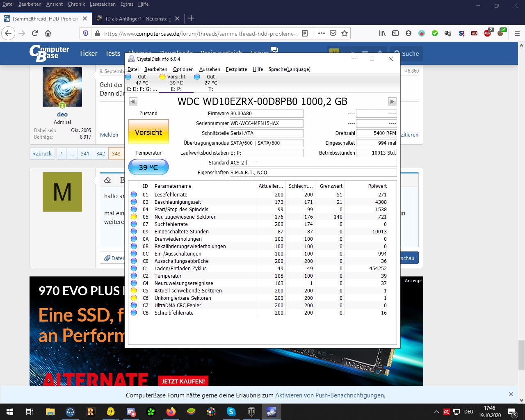Select the C: D: F: G: disk (Gut 47 °C)
Screen dimensions: 525x420
tap(142, 83)
